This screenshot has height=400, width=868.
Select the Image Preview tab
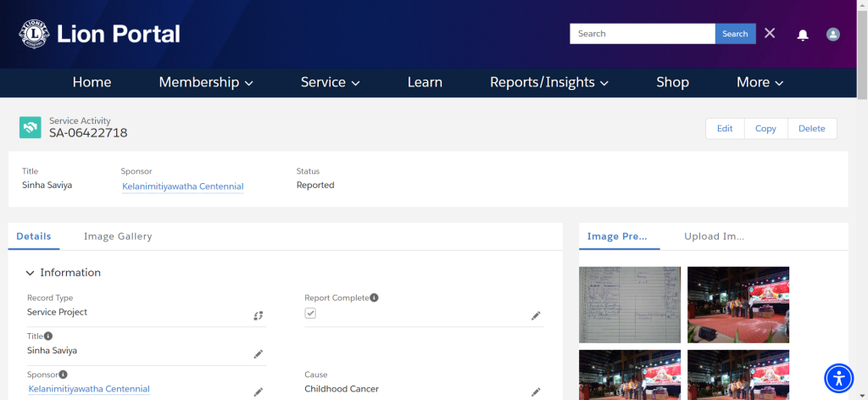point(617,236)
